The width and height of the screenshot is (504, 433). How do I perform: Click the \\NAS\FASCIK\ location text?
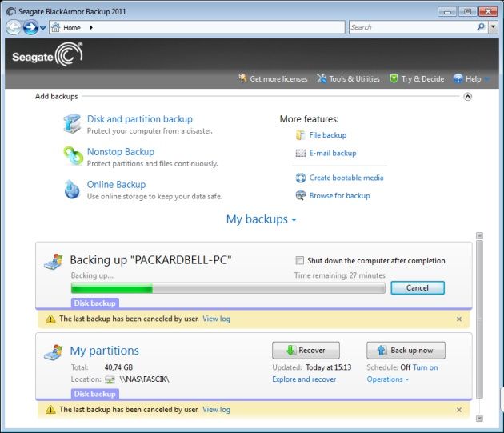(144, 379)
